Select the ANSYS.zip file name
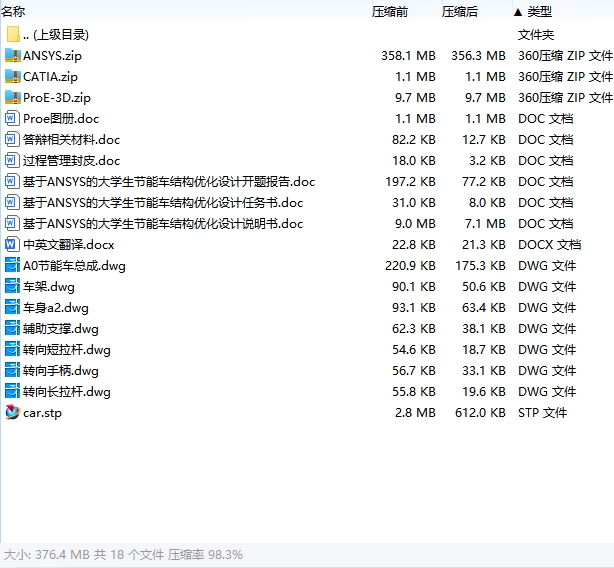The image size is (614, 568). coord(52,56)
